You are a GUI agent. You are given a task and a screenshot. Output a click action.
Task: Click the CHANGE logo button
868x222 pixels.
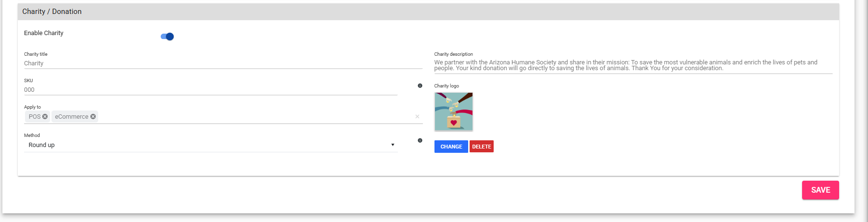[451, 147]
